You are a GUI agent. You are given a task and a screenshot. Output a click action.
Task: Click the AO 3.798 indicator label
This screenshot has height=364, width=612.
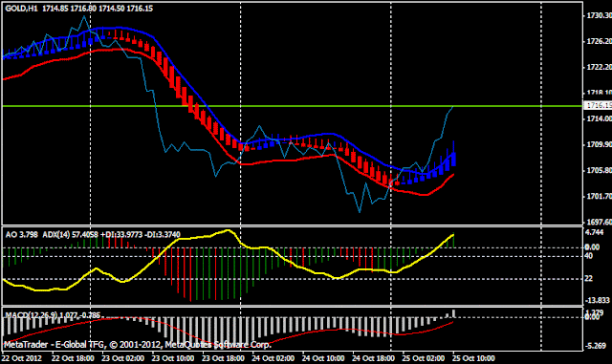pyautogui.click(x=21, y=234)
